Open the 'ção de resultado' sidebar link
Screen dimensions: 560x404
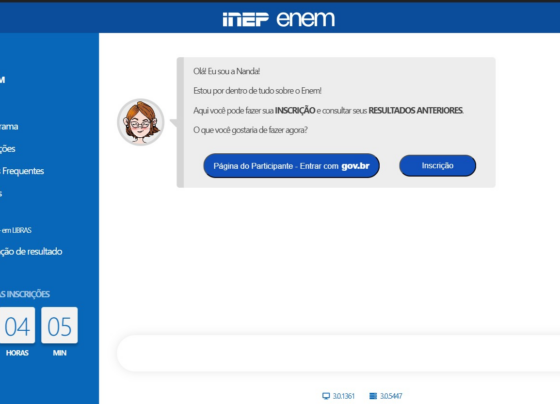click(31, 251)
